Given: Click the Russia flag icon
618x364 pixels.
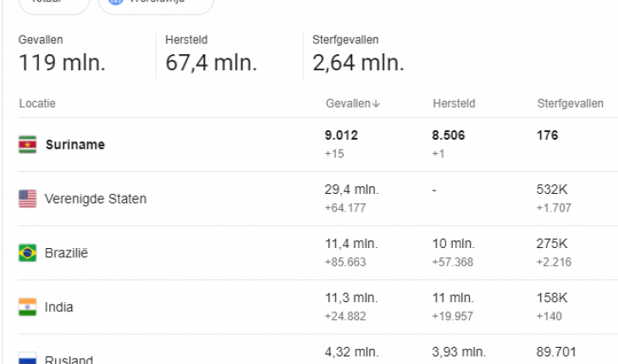Looking at the screenshot, I should click(x=28, y=358).
